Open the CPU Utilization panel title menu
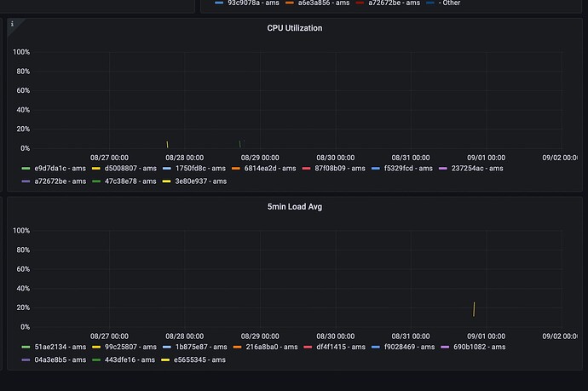This screenshot has height=391, width=588. pyautogui.click(x=294, y=28)
